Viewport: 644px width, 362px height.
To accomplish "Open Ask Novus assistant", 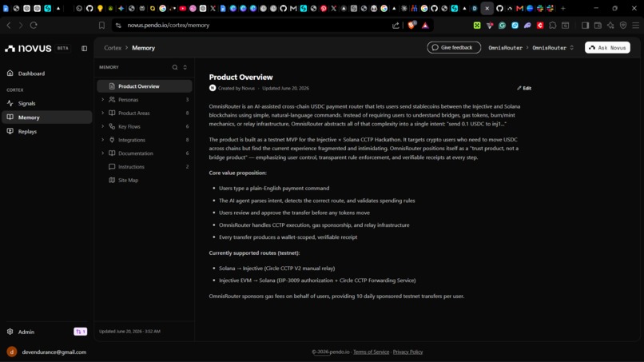I will (607, 48).
